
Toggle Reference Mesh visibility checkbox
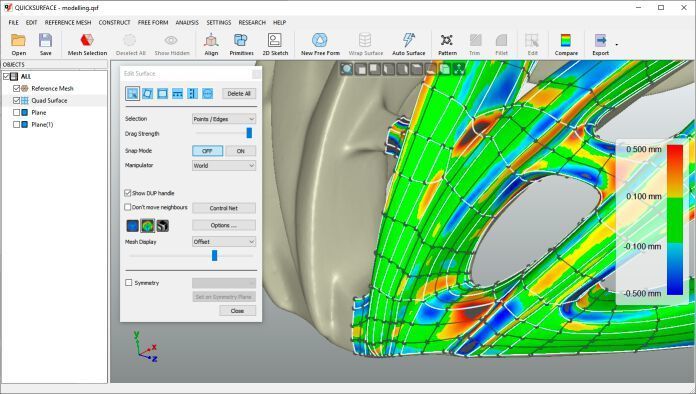tap(16, 88)
